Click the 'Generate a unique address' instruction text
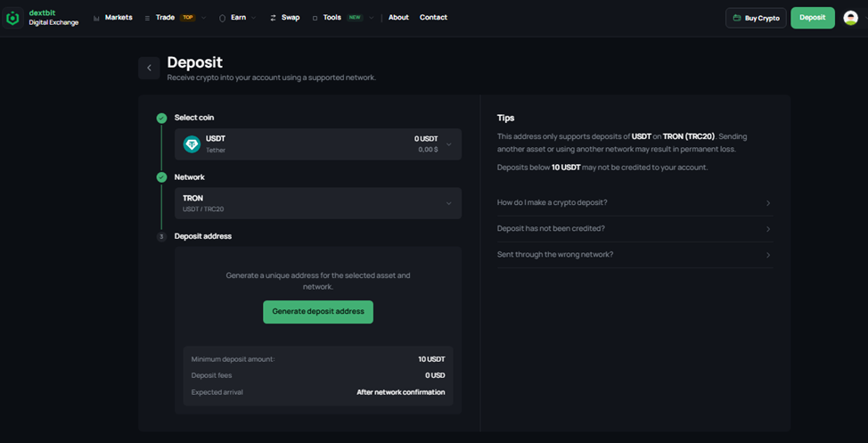 point(318,282)
